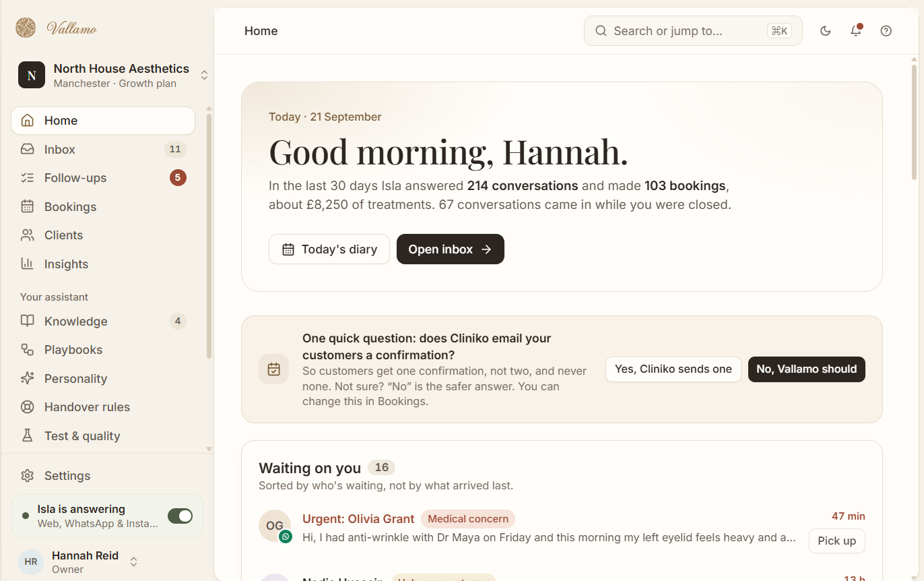Click the WhatsApp badge on Olivia Grant's avatar
The image size is (924, 581).
(286, 537)
